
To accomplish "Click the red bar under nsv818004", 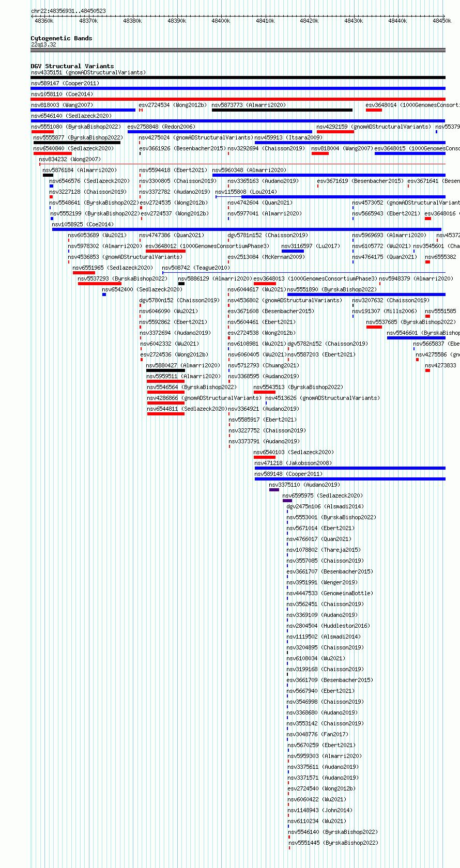I will click(320, 153).
